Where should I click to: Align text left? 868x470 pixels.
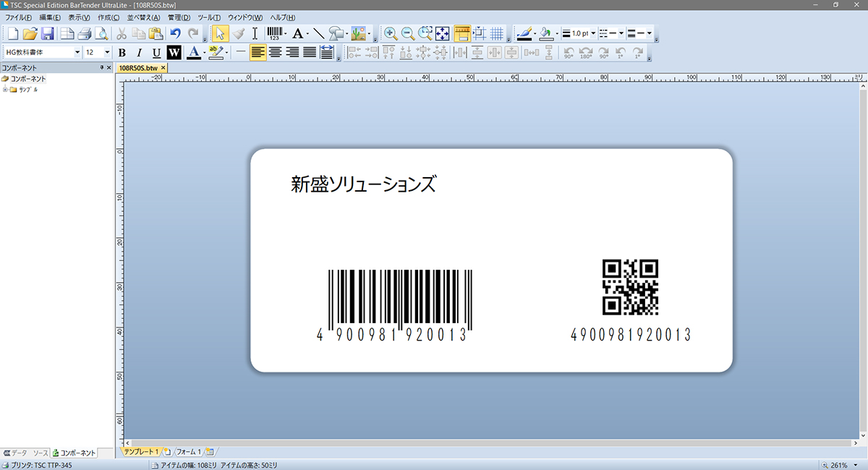258,52
